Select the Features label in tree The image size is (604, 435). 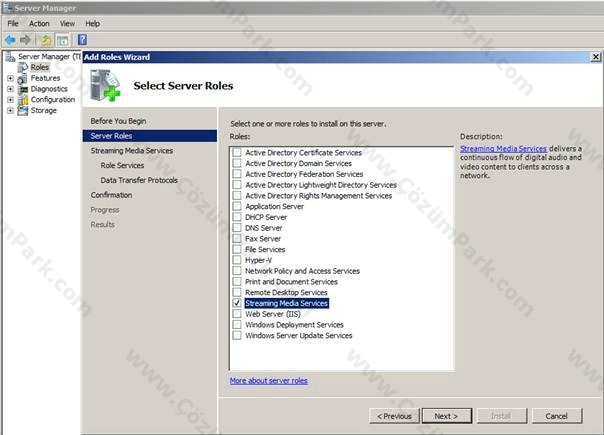[x=45, y=78]
